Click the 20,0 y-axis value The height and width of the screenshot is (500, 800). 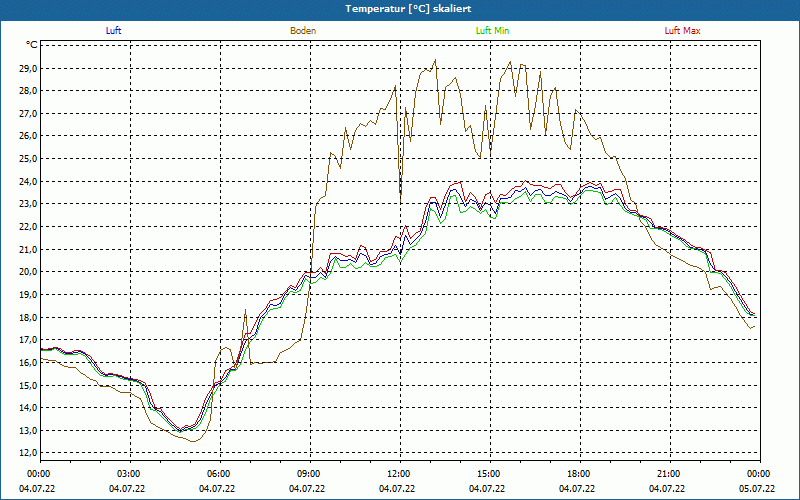point(29,272)
